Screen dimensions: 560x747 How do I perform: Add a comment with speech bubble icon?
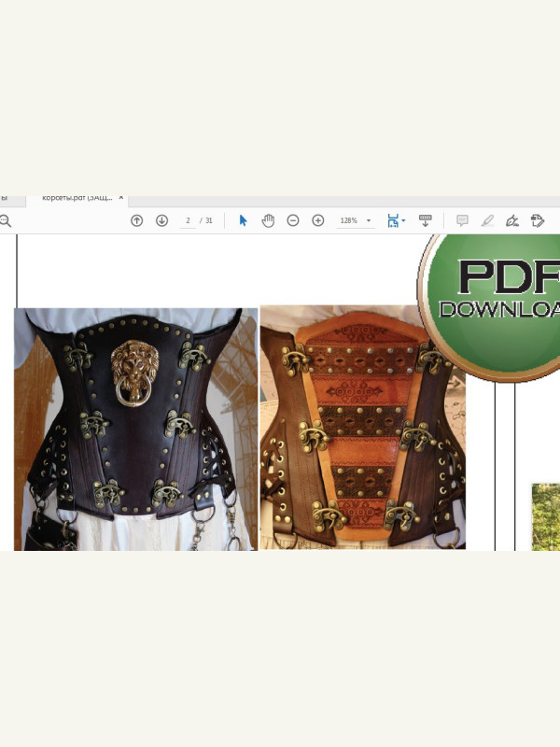point(462,220)
